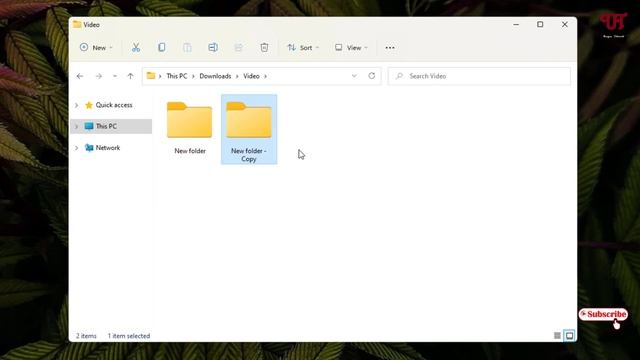Image resolution: width=640 pixels, height=360 pixels.
Task: Select Downloads in the breadcrumb
Action: [x=215, y=76]
